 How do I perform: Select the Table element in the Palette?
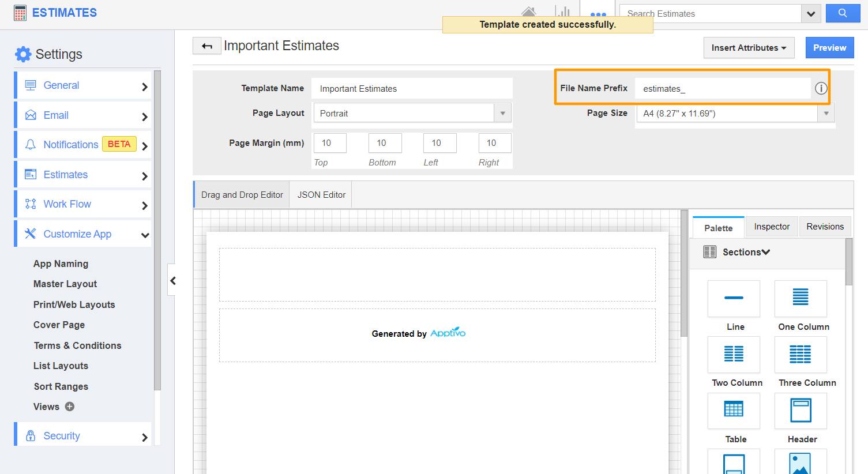[734, 411]
